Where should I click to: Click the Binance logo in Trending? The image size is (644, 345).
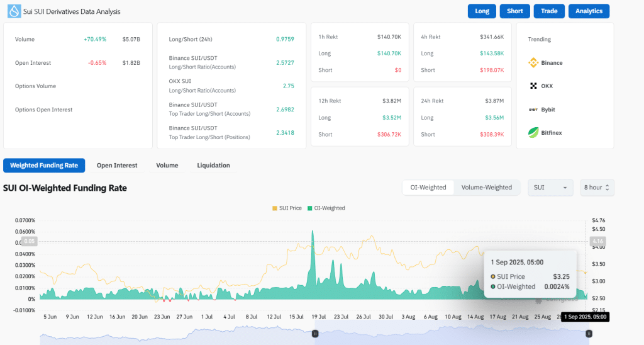click(x=533, y=63)
